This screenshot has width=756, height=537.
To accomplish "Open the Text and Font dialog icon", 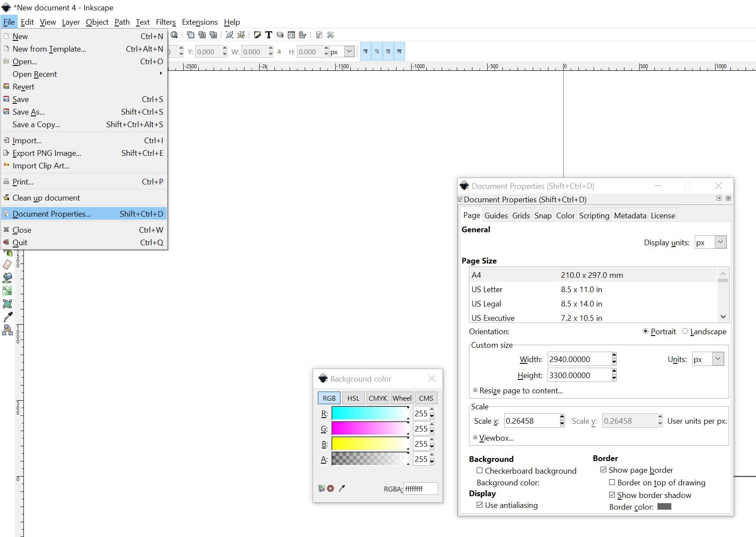I will 268,35.
